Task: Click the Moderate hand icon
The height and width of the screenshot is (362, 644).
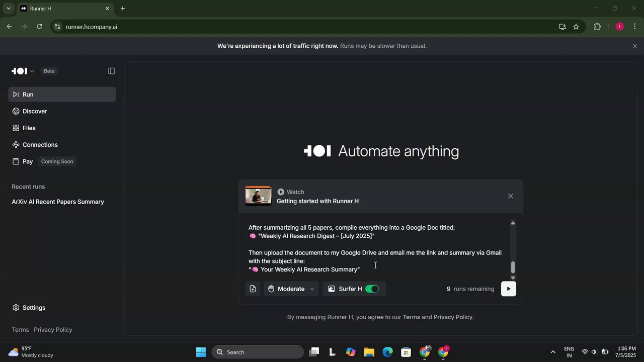Action: tap(271, 289)
